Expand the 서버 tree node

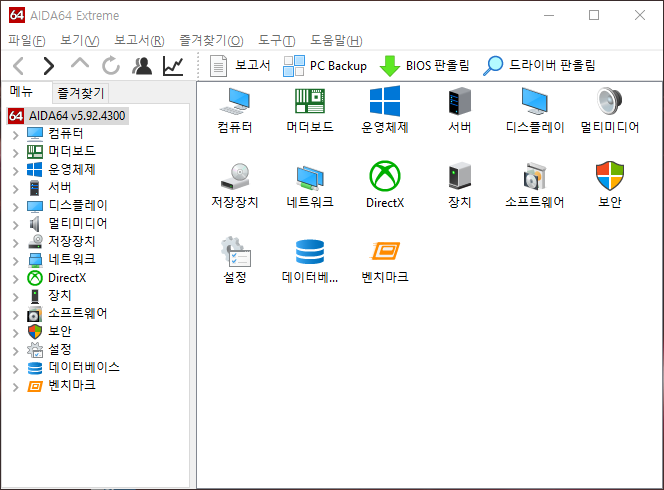pyautogui.click(x=16, y=188)
